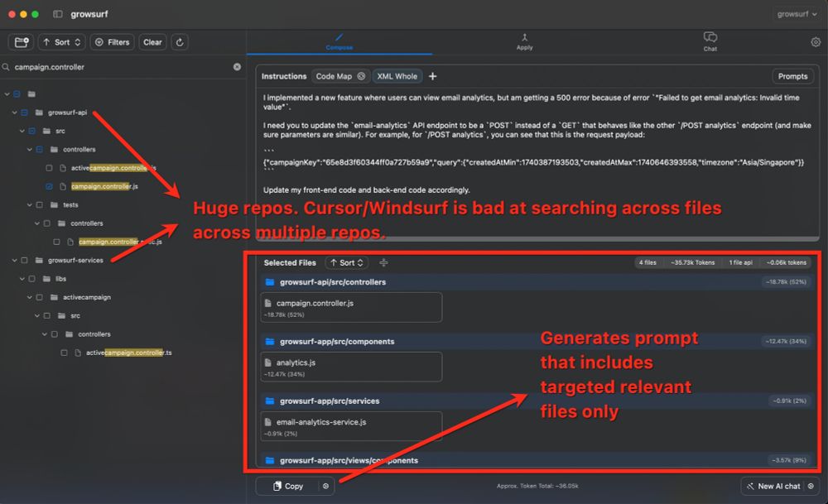Open options icon beside New AI chat

coord(811,486)
